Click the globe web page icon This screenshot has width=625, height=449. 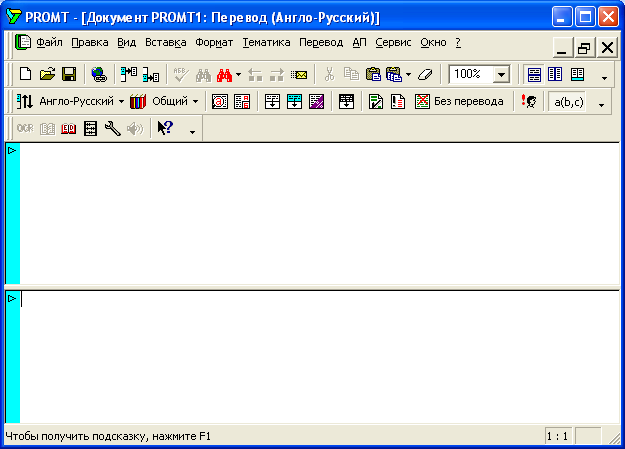pos(98,74)
